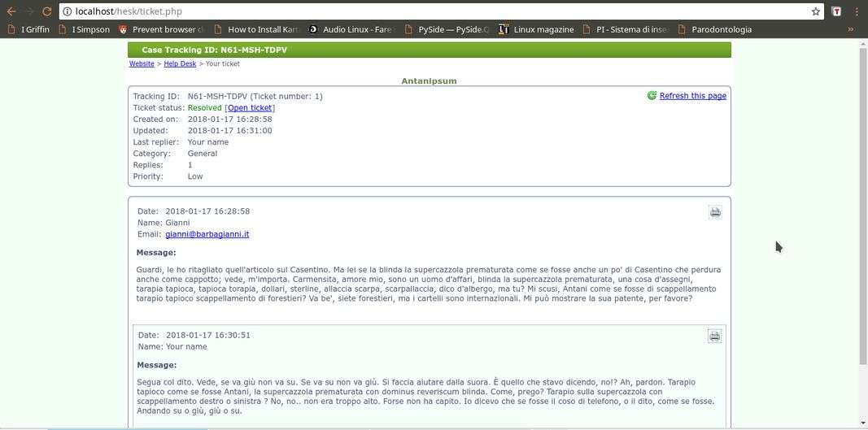Screen dimensions: 868x430
Task: Click the reply date 2018-01-17 16:30:51
Action: click(208, 335)
